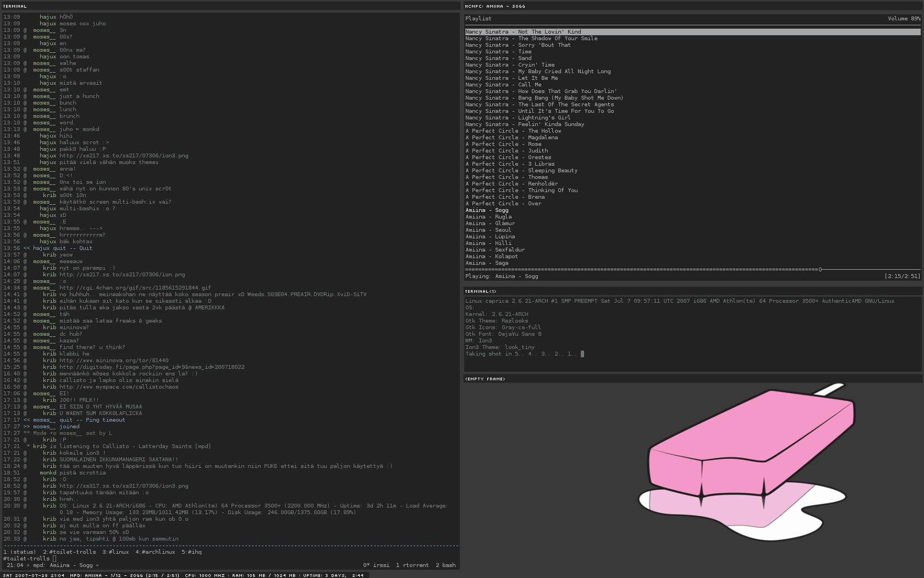Click the #toilet-trolls input prompt
924x578 pixels.
(x=30, y=558)
